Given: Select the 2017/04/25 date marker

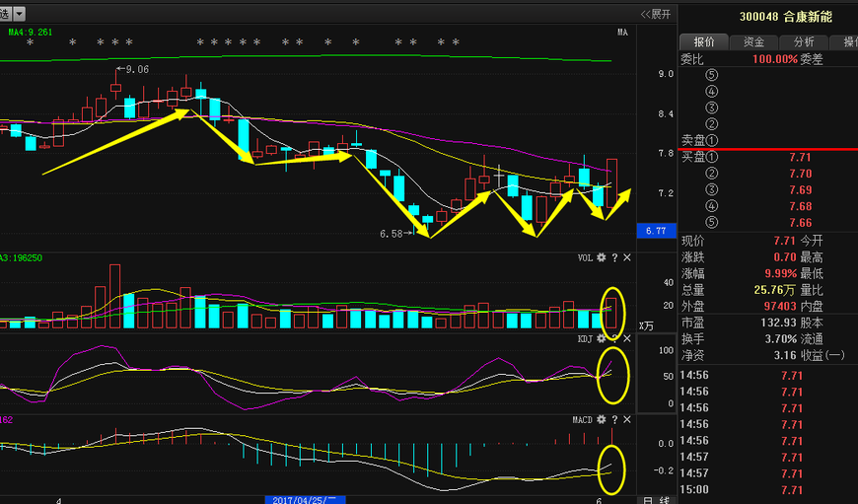Looking at the screenshot, I should 306,500.
